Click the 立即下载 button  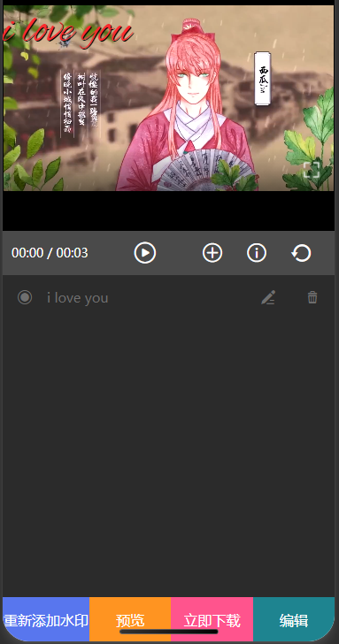[212, 619]
